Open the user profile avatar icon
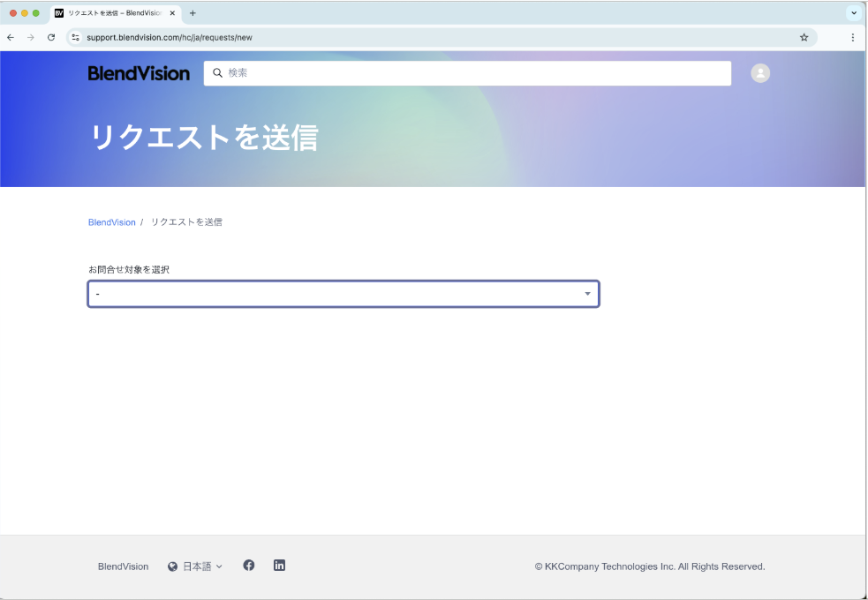Image resolution: width=868 pixels, height=600 pixels. point(760,73)
